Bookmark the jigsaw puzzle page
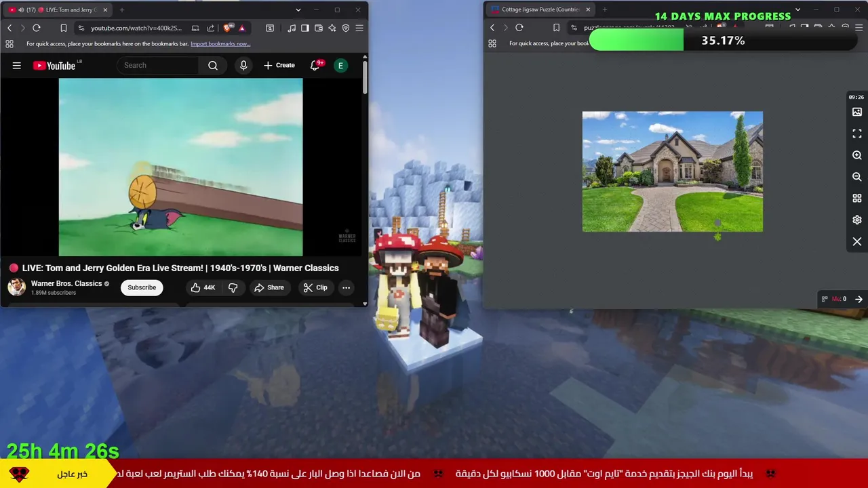 (x=556, y=28)
